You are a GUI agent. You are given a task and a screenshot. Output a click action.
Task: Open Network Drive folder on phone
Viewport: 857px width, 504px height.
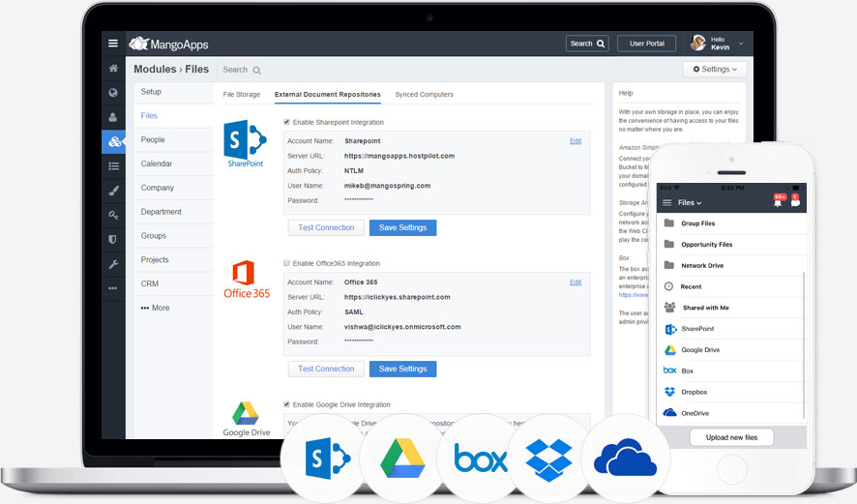pos(731,266)
